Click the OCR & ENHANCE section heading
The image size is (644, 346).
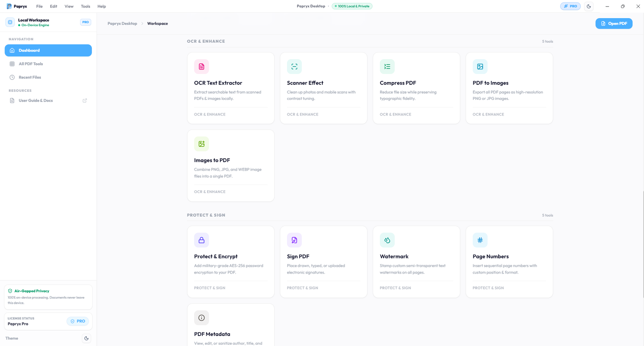[206, 41]
